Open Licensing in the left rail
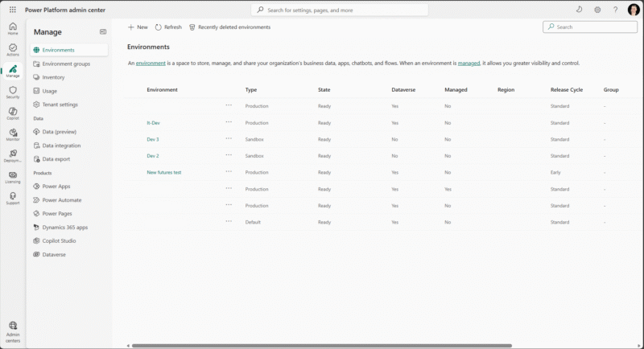This screenshot has height=349, width=644. [x=13, y=177]
